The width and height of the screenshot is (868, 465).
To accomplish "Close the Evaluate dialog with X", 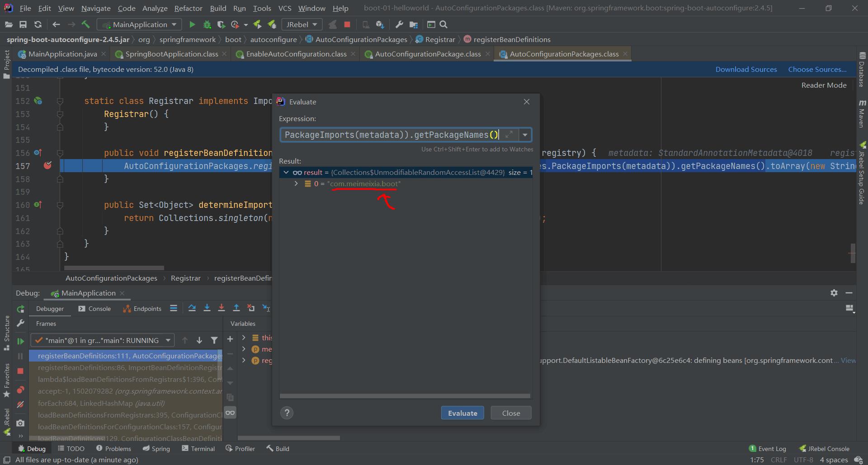I will tap(526, 102).
